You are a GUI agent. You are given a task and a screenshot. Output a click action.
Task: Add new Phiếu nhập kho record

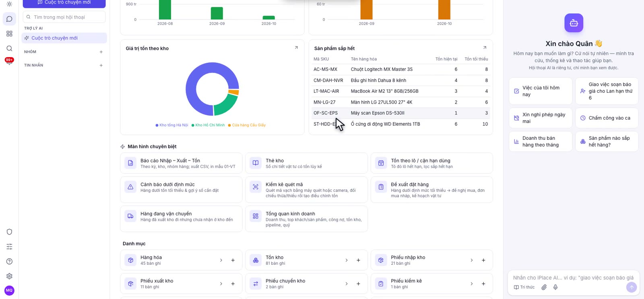click(483, 260)
